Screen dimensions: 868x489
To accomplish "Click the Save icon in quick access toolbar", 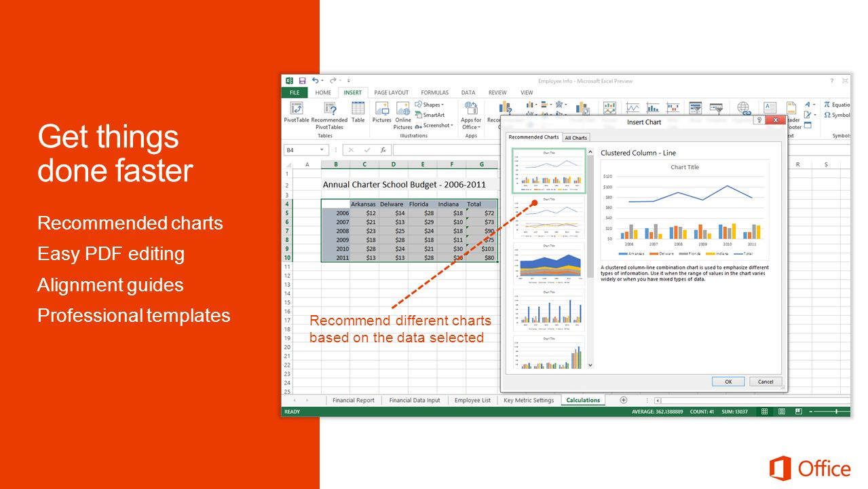I will point(302,80).
